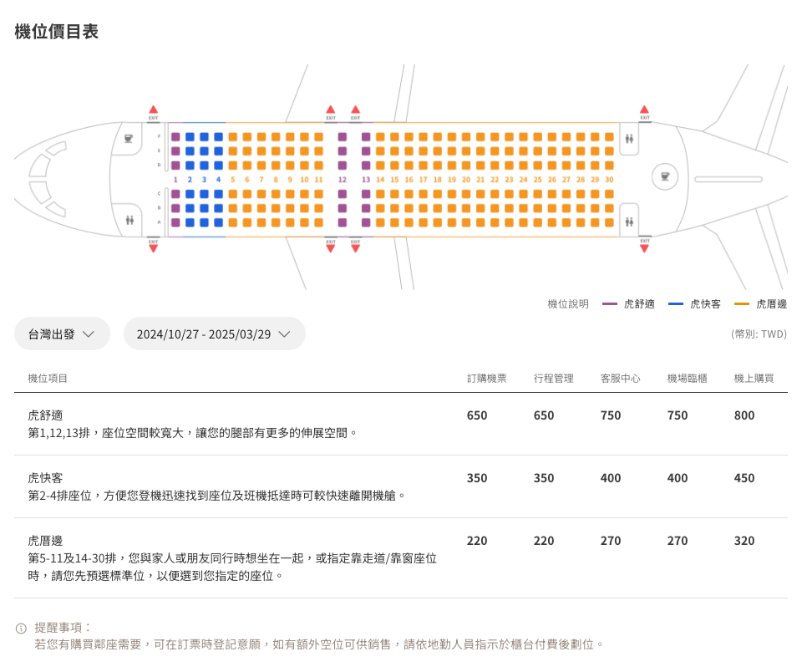Open the 台灣出發 departure dropdown

pyautogui.click(x=62, y=333)
